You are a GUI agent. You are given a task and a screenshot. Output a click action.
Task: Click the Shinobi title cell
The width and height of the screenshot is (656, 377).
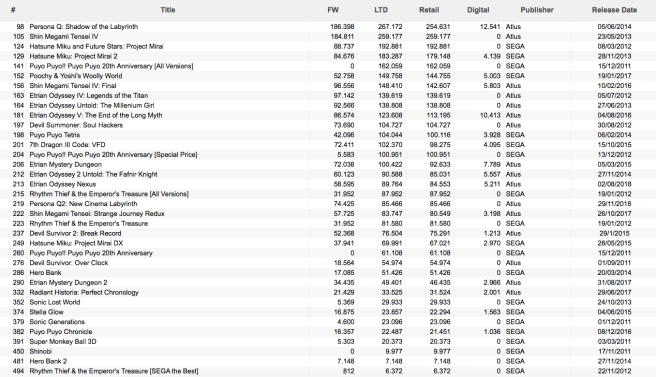pyautogui.click(x=41, y=351)
